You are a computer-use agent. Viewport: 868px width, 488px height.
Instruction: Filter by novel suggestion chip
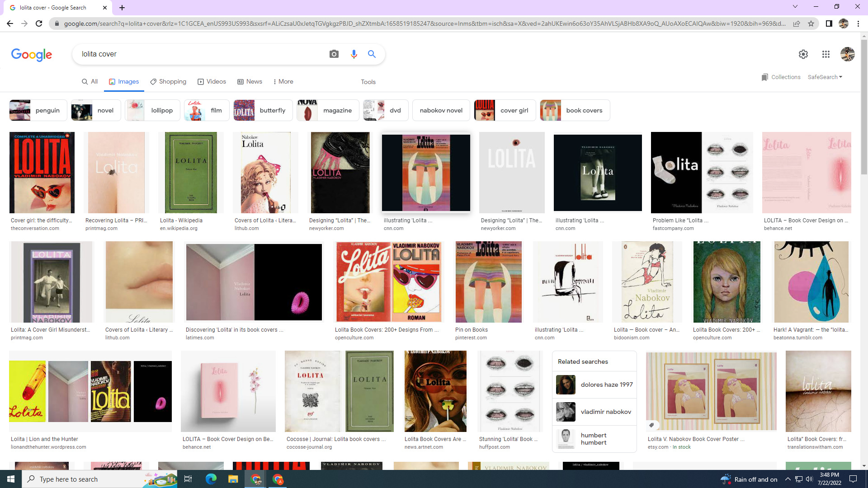pos(96,110)
